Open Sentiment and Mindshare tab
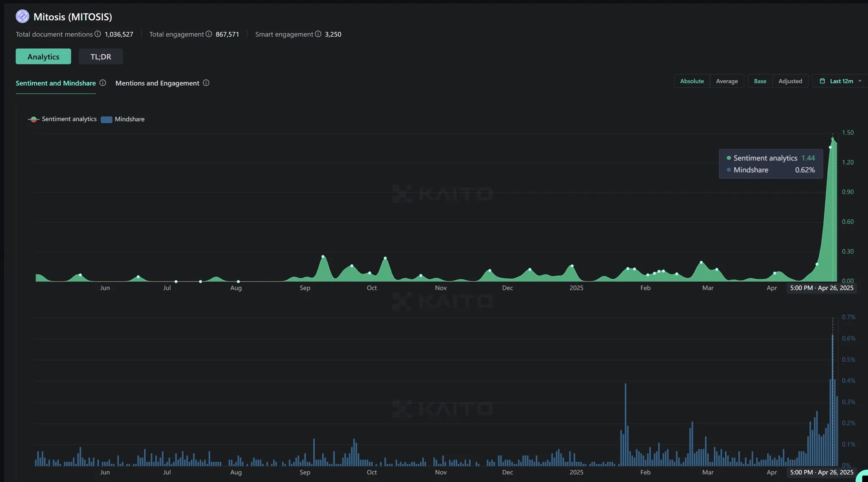This screenshot has height=482, width=868. pyautogui.click(x=56, y=83)
